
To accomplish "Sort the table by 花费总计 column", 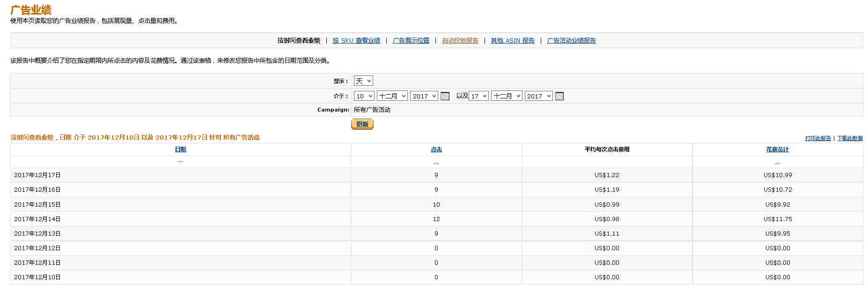I will tap(778, 149).
